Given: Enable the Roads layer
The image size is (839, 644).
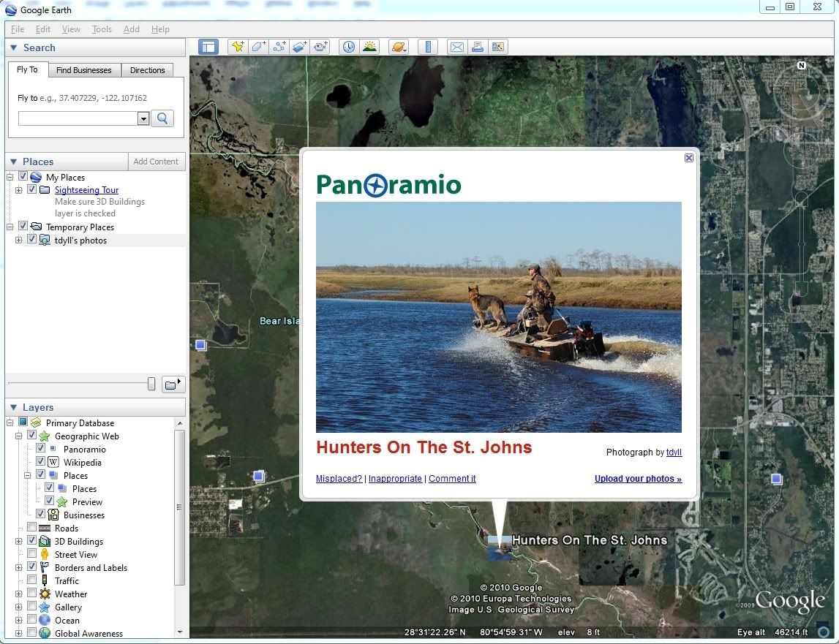Looking at the screenshot, I should (x=32, y=527).
